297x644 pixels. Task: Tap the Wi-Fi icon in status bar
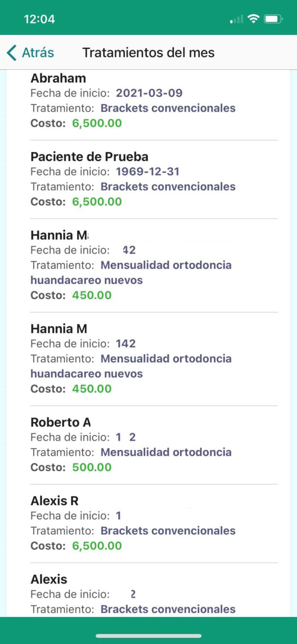253,19
